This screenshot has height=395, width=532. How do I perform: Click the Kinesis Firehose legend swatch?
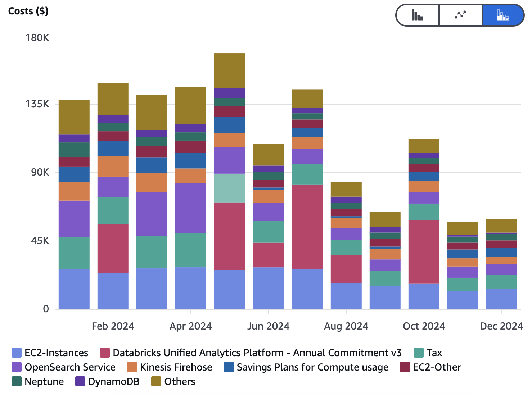[x=132, y=367]
